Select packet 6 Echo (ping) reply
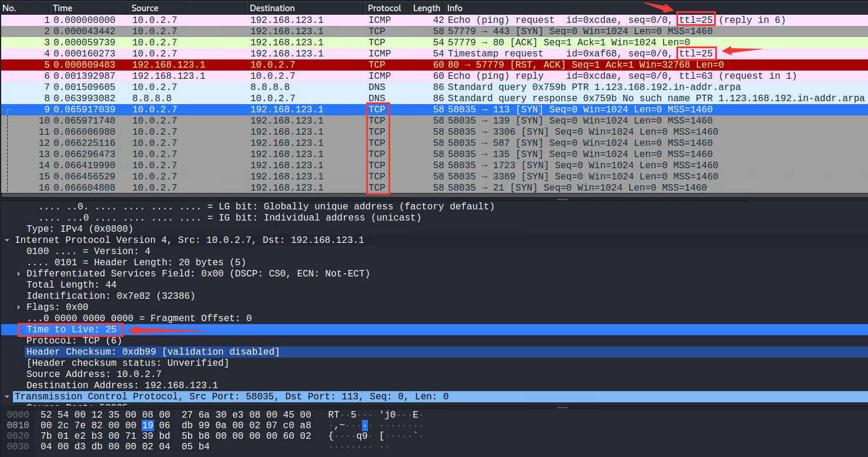 [x=434, y=76]
